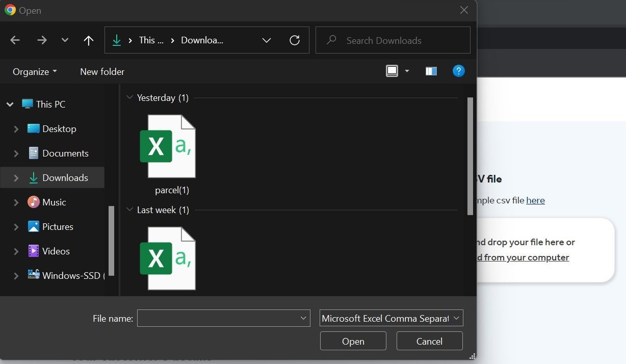Toggle the preview pane icon
Viewport: 626px width, 364px height.
pyautogui.click(x=431, y=71)
